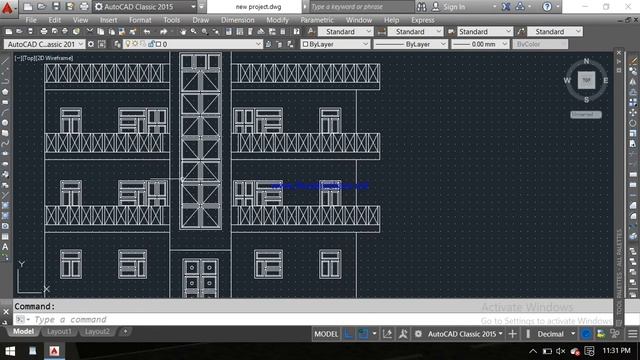Select the Multiline Text A tool
Viewport: 640px width, 360px height.
coord(5,247)
